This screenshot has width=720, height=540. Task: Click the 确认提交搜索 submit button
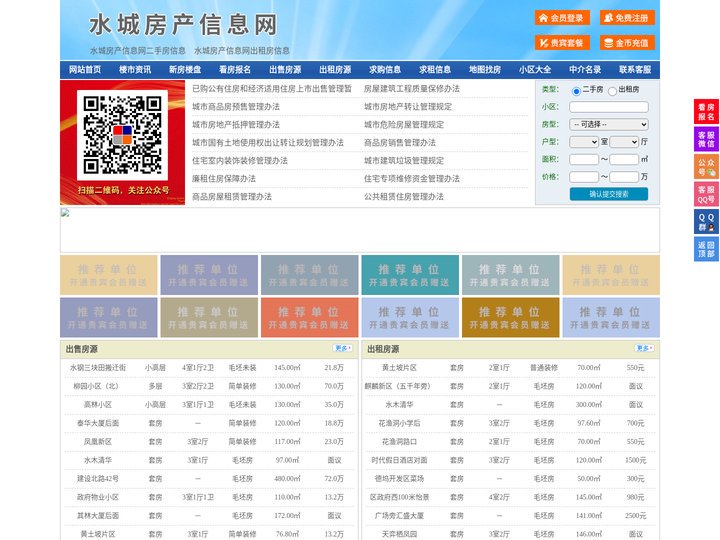[x=609, y=194]
